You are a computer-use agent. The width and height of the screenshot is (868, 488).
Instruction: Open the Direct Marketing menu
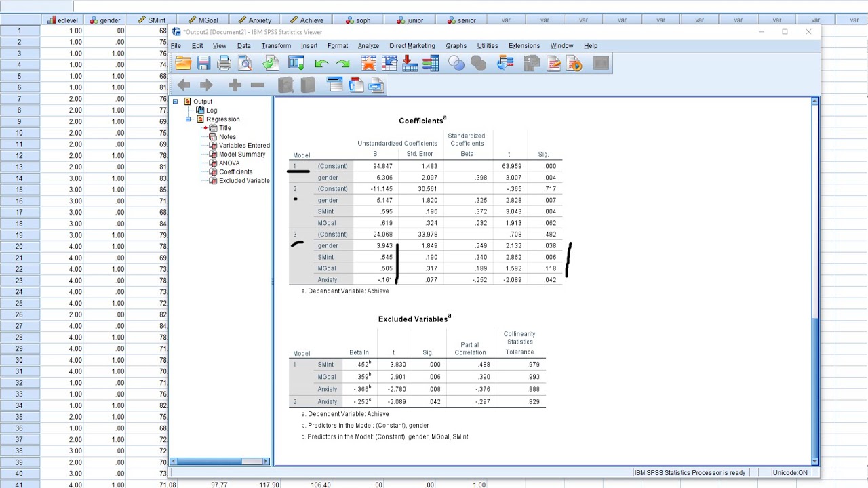[x=412, y=46]
